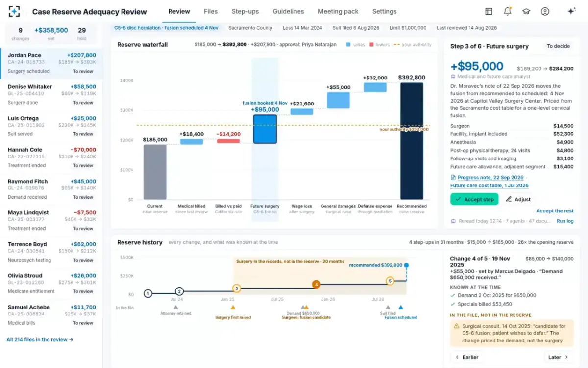Go to the Later change
This screenshot has width=588, height=368.
click(x=558, y=357)
